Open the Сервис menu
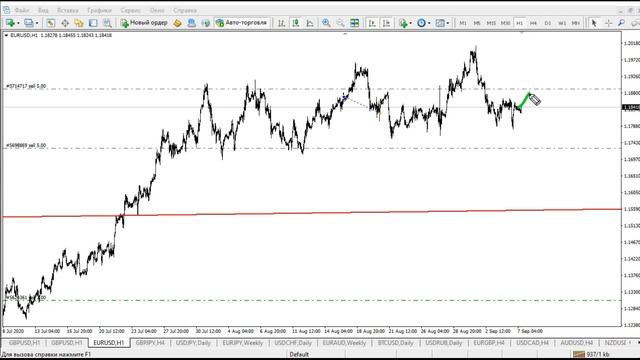 tap(131, 10)
